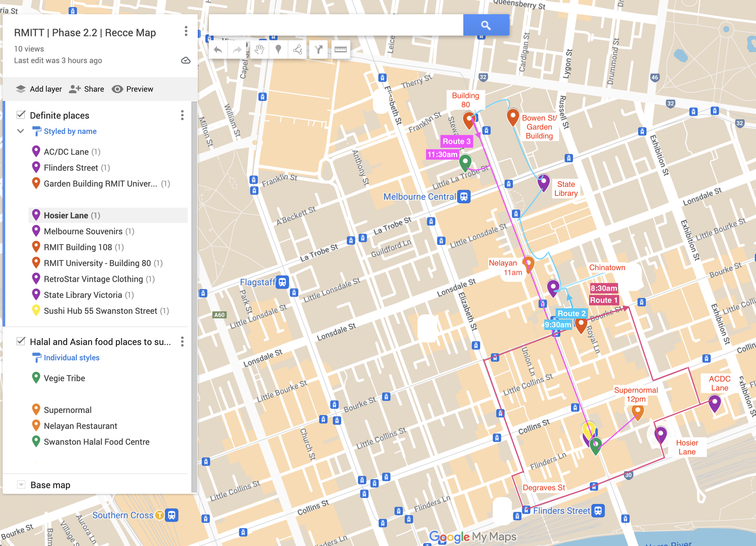Click the blue search magnifier button

(486, 25)
